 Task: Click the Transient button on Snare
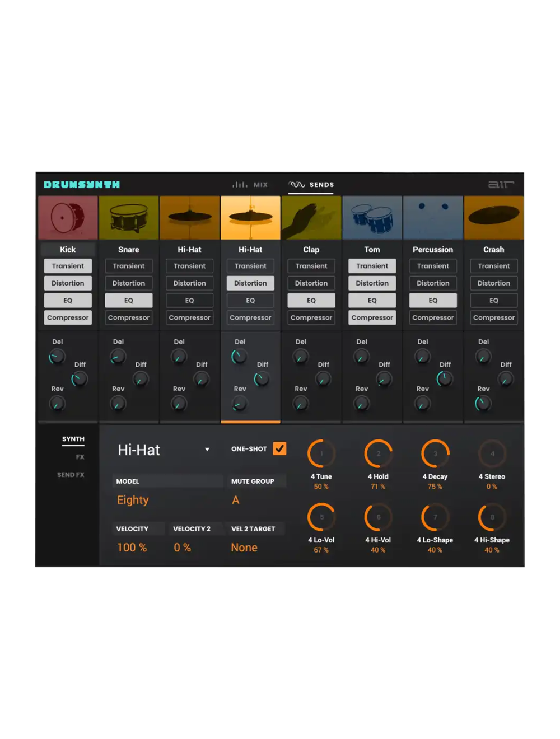[x=129, y=265]
